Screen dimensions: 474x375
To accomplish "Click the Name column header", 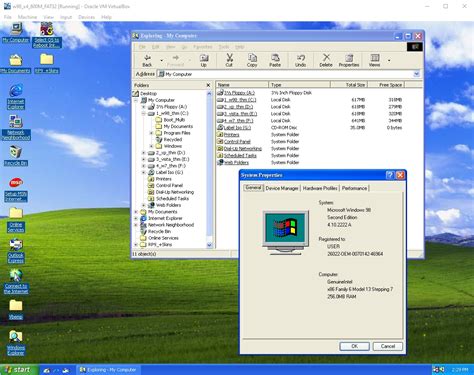I will 242,85.
